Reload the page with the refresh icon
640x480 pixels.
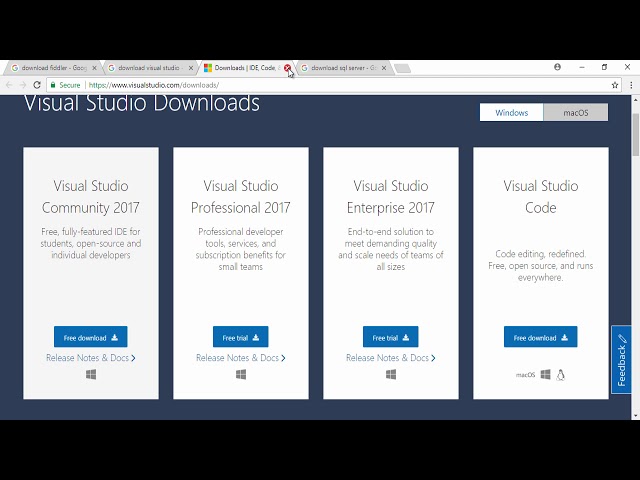pyautogui.click(x=37, y=85)
